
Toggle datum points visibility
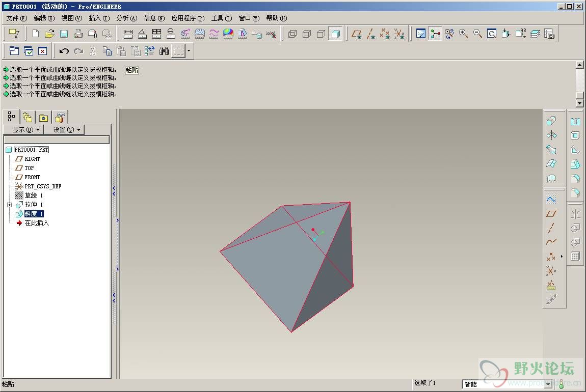385,34
